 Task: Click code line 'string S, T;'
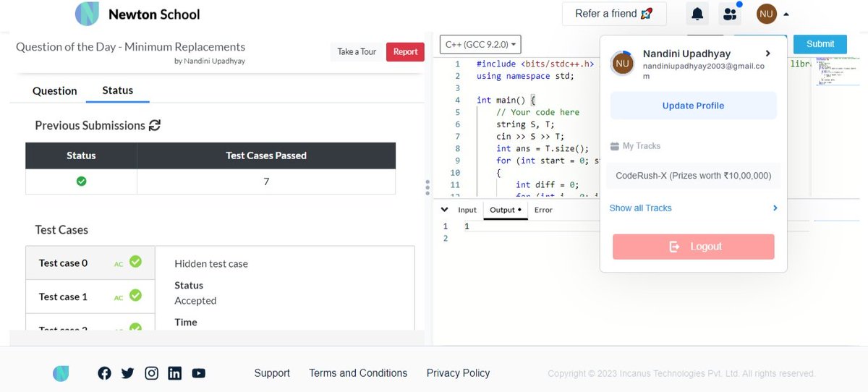point(525,124)
